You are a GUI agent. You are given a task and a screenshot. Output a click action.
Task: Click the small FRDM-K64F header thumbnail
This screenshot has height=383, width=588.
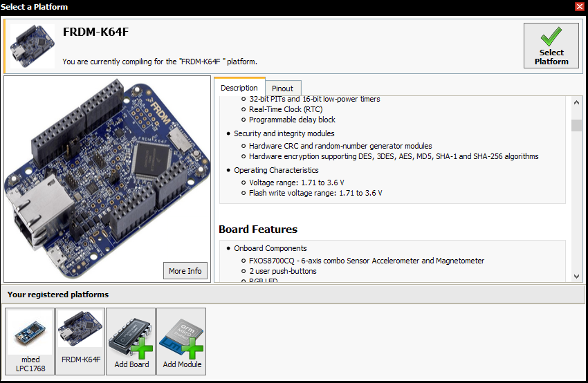click(x=33, y=46)
